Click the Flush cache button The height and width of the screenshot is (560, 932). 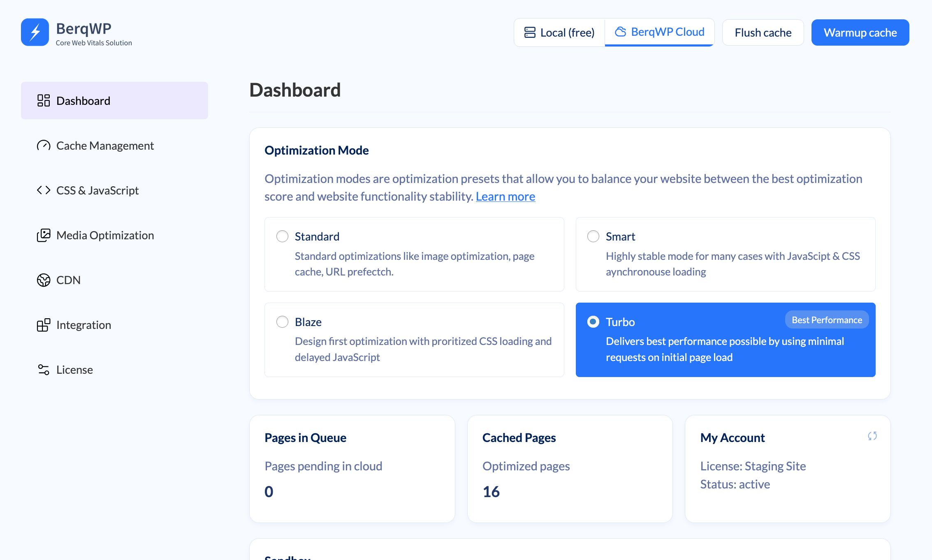click(763, 32)
